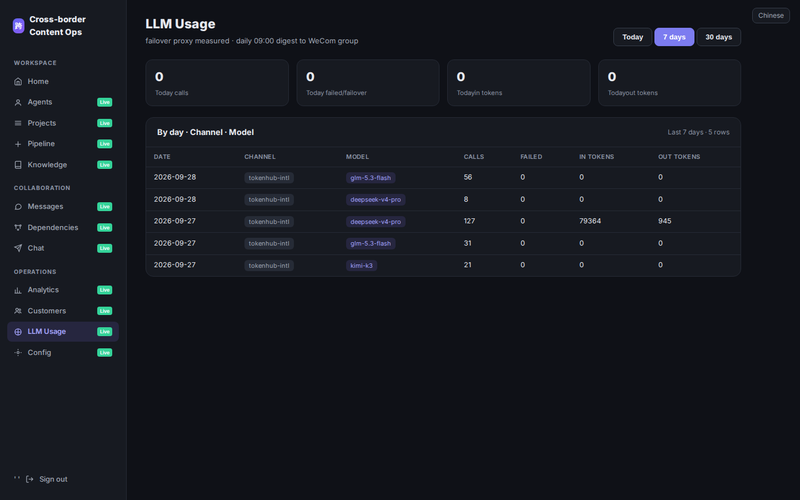This screenshot has height=500, width=800.
Task: Click the IN TOKENS column header
Action: [x=596, y=157]
